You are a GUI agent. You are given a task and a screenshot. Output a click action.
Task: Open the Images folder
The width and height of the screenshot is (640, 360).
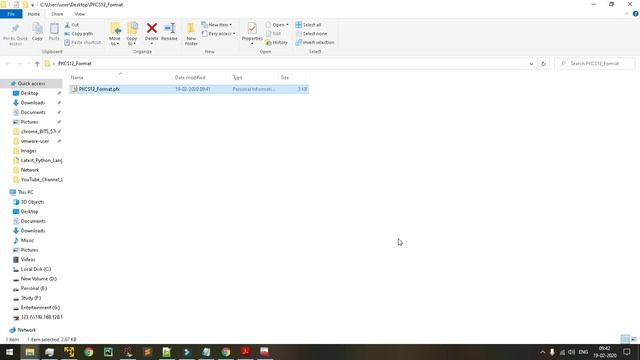point(28,151)
